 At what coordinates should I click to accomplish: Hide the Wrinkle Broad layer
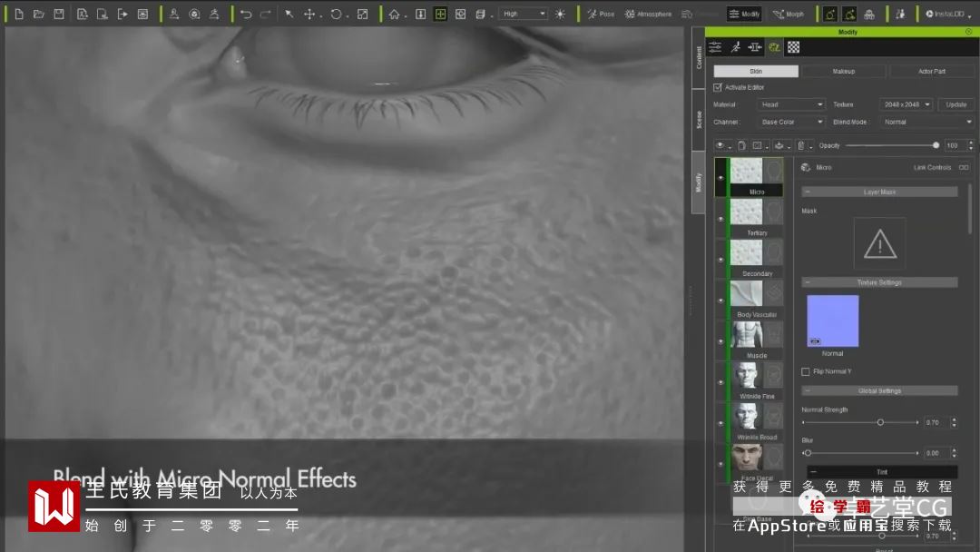[720, 423]
